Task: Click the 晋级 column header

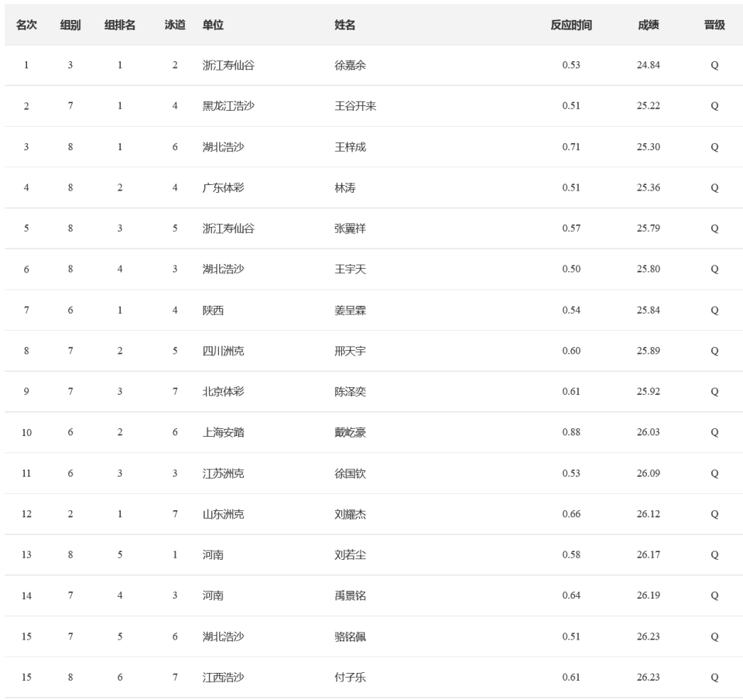Action: pyautogui.click(x=714, y=25)
